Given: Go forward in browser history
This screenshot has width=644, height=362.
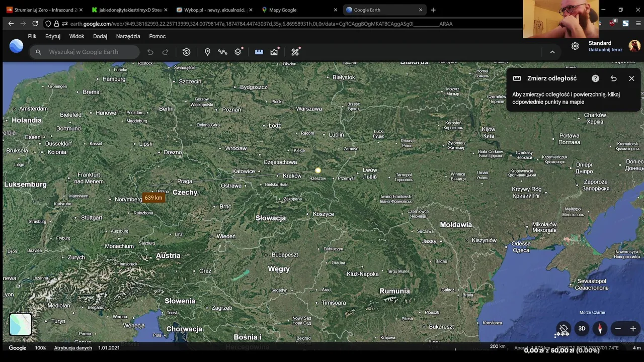Looking at the screenshot, I should (23, 24).
